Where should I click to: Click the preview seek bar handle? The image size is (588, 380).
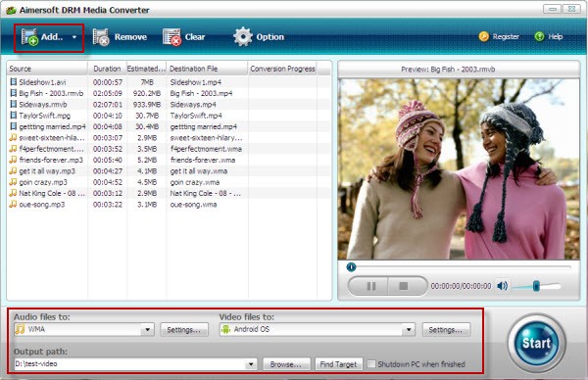[x=351, y=266]
